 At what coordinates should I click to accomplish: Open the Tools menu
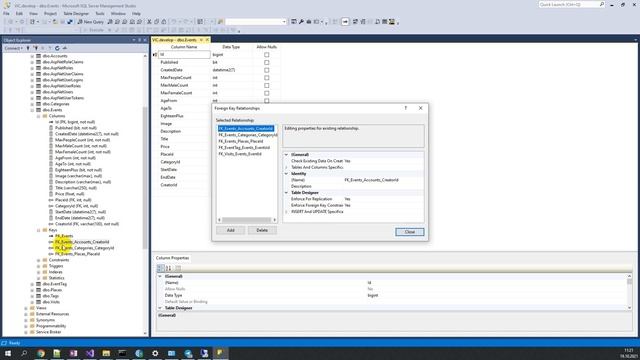[x=100, y=13]
